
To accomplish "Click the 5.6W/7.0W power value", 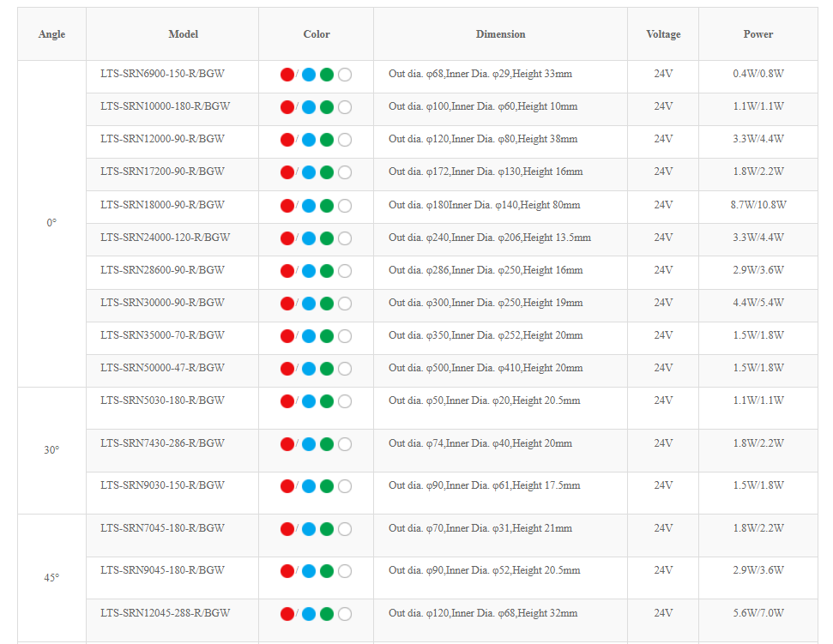I will (x=758, y=613).
